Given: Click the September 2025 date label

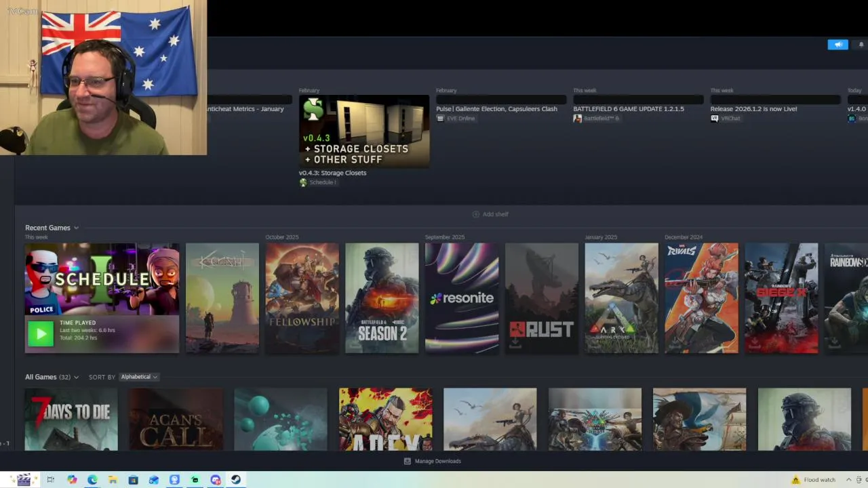Looking at the screenshot, I should coord(445,237).
